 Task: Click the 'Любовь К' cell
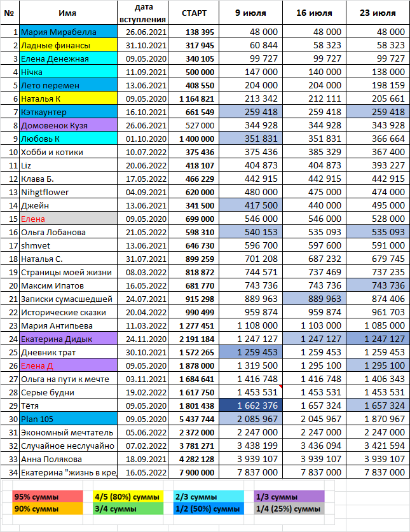pyautogui.click(x=68, y=139)
